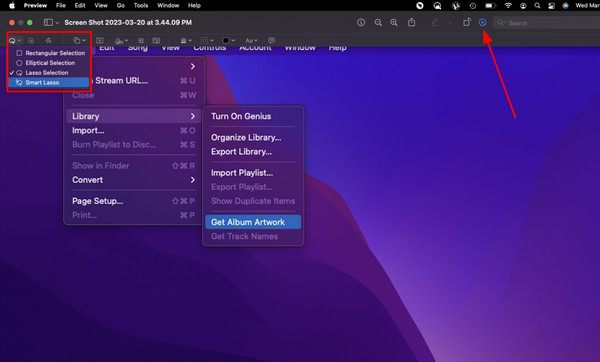The width and height of the screenshot is (600, 362).
Task: Expand the Shapes dropdown arrow
Action: click(x=84, y=41)
